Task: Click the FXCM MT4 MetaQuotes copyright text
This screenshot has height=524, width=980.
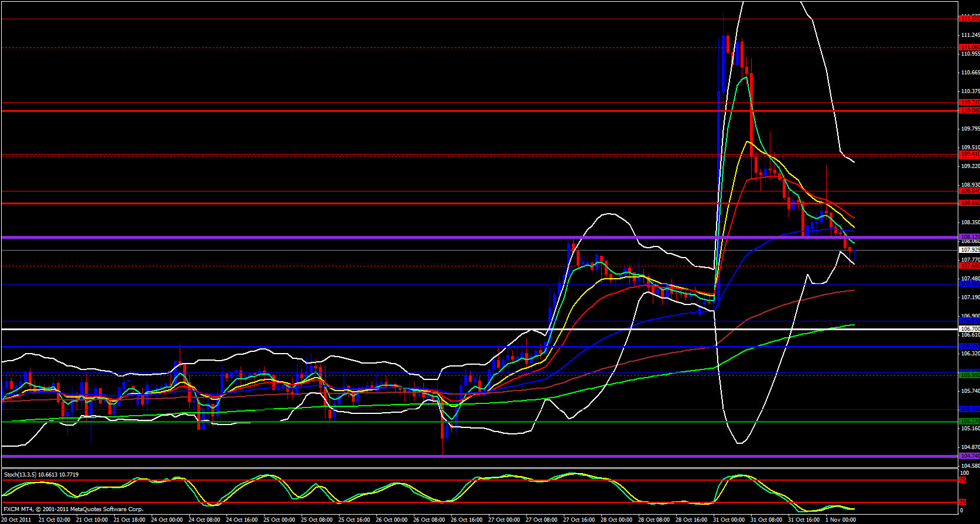Action: (73, 509)
